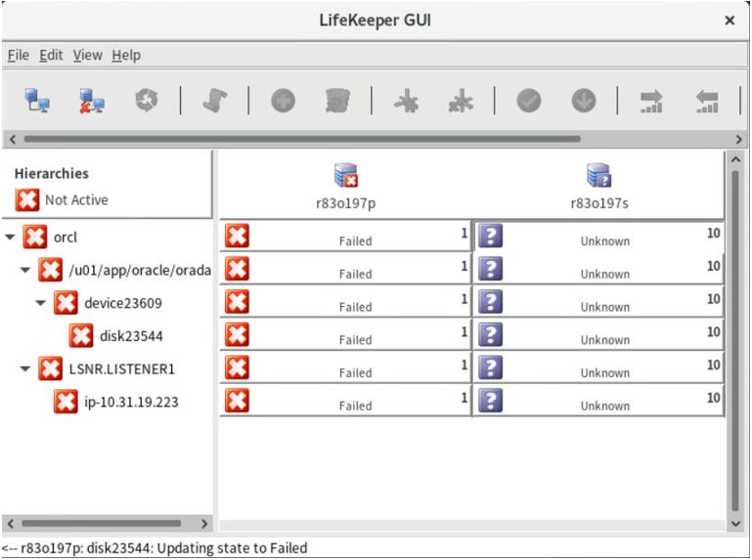Image resolution: width=752 pixels, height=560 pixels.
Task: Click the status message about disk23544
Action: pyautogui.click(x=155, y=547)
